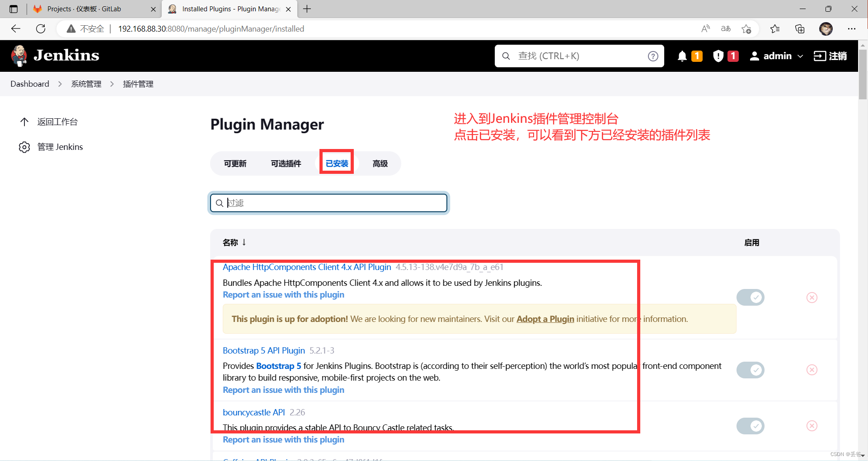The height and width of the screenshot is (461, 868).
Task: Open the 系统管理 breadcrumb
Action: point(86,84)
